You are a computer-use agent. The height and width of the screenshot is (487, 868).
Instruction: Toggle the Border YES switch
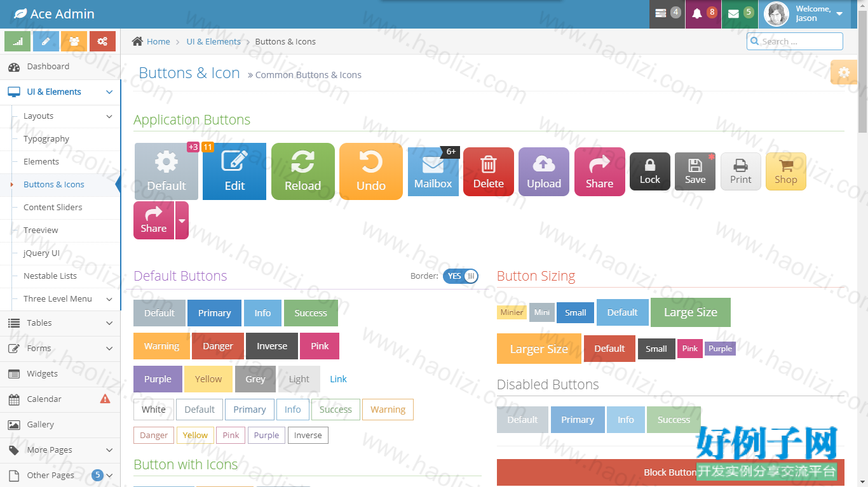pyautogui.click(x=461, y=276)
